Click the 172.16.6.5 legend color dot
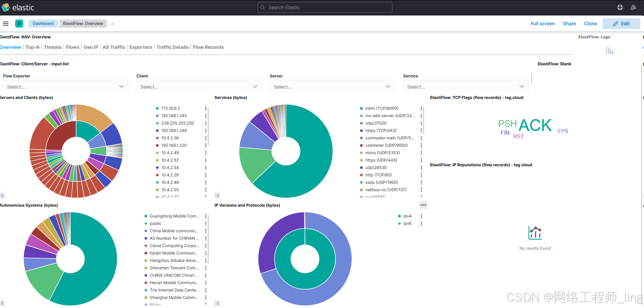644x308 pixels. pyautogui.click(x=157, y=108)
